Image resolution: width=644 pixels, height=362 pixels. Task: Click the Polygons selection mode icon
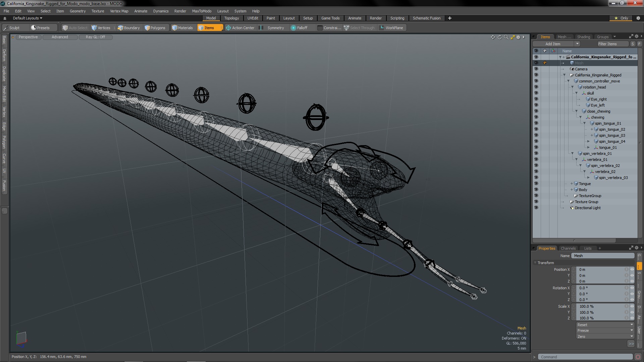click(x=147, y=28)
